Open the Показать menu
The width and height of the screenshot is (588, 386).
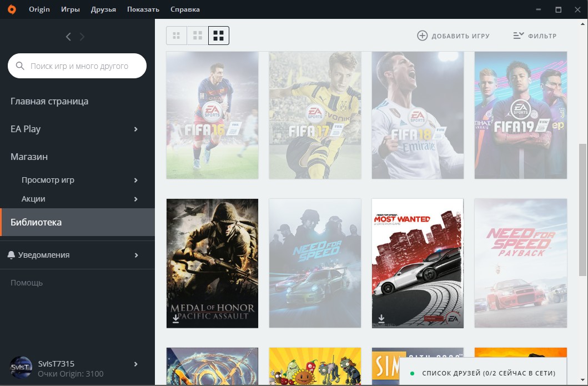coord(143,9)
